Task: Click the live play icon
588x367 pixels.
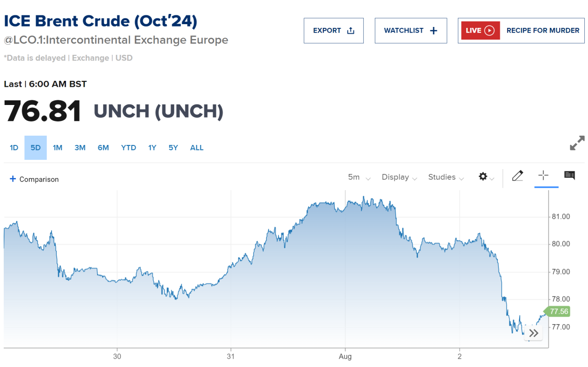Action: point(489,31)
